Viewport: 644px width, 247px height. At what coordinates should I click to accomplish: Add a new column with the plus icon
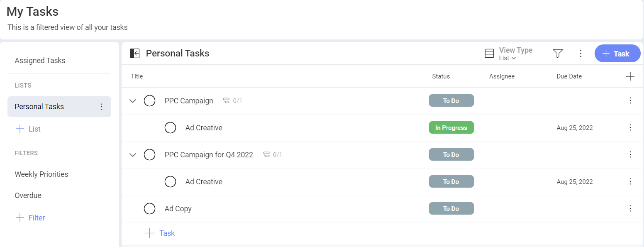(x=630, y=76)
